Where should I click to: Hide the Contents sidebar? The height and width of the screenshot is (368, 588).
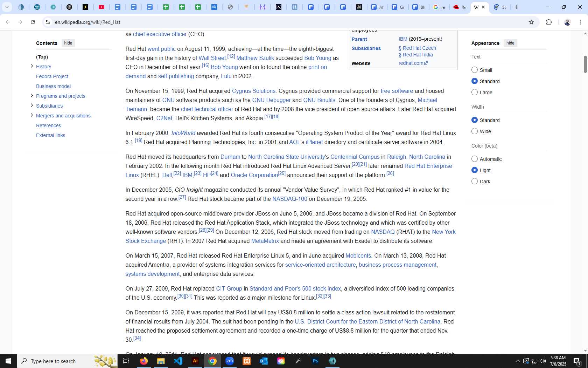pos(68,43)
